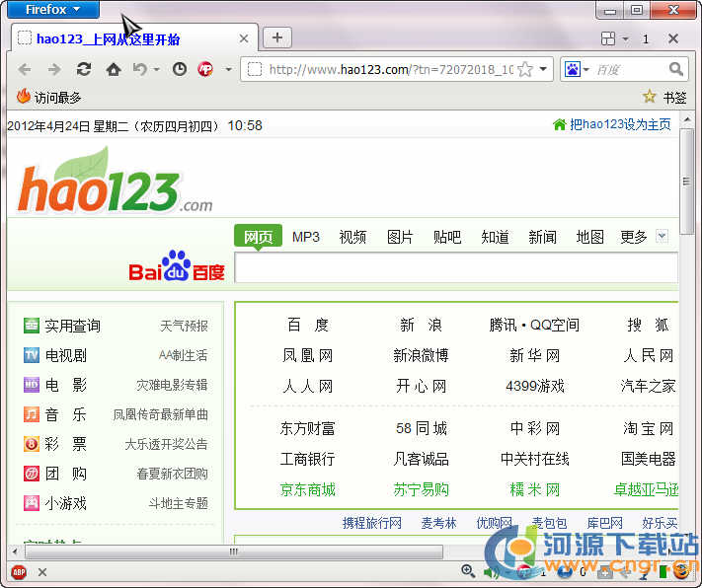Screen dimensions: 702x588
Task: Open the 访问最多 bookmarks folder
Action: (48, 97)
